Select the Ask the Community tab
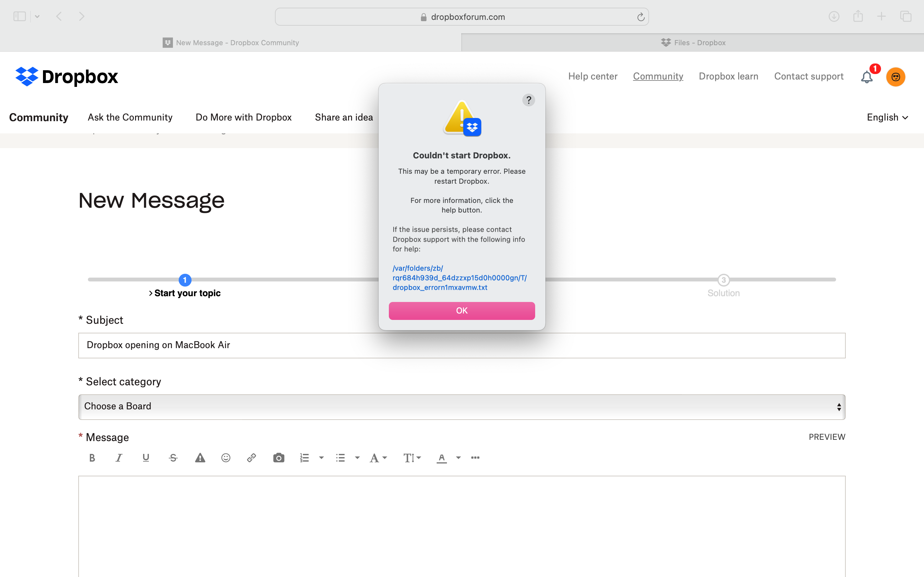924x577 pixels. (x=130, y=117)
